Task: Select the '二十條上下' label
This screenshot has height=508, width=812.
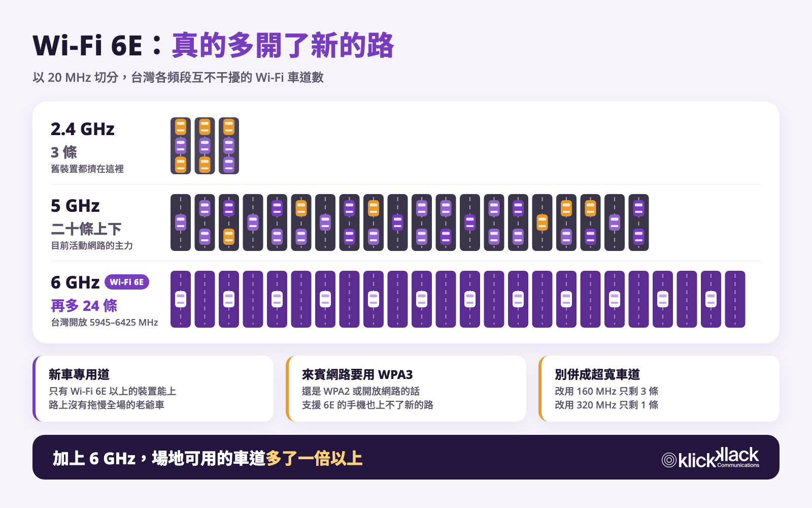Action: point(86,229)
